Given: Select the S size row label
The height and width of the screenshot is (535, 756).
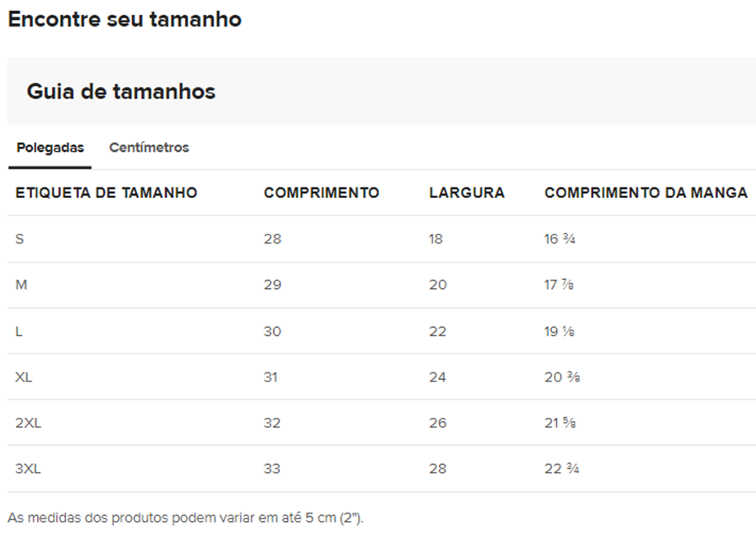Looking at the screenshot, I should tap(20, 239).
